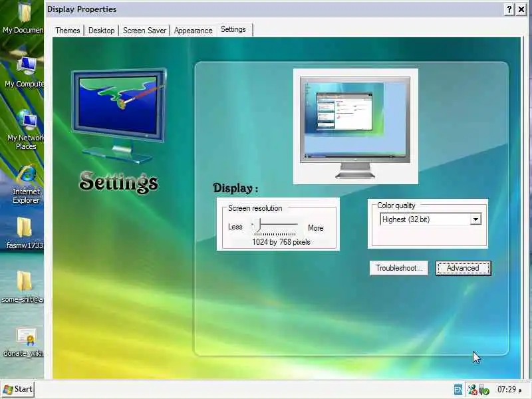The height and width of the screenshot is (399, 532).
Task: Click the EN language bar indicator
Action: click(458, 390)
